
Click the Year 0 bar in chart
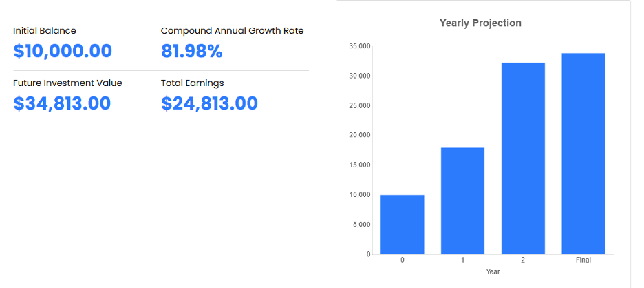coord(402,225)
